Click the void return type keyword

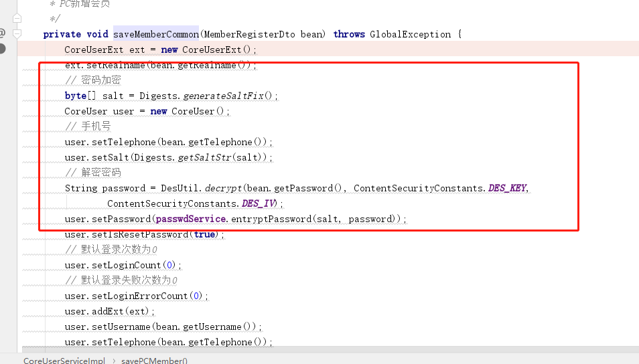pos(97,34)
